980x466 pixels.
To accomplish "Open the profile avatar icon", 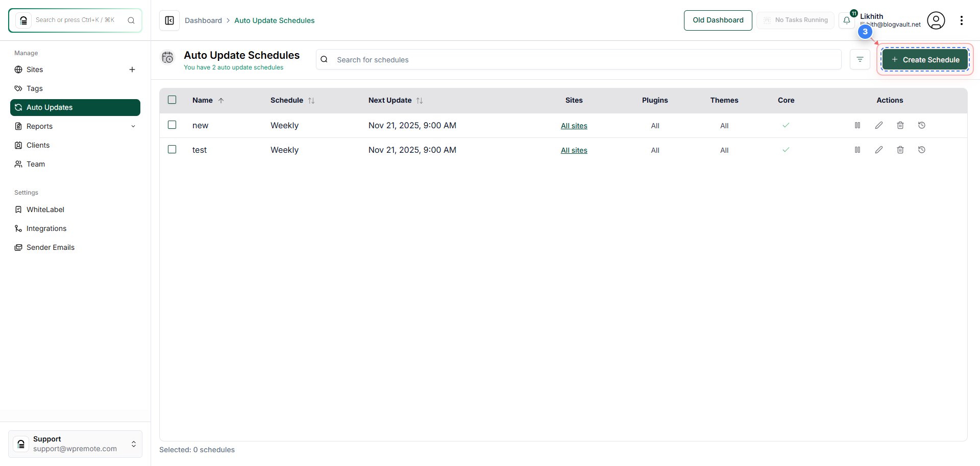I will click(x=936, y=20).
